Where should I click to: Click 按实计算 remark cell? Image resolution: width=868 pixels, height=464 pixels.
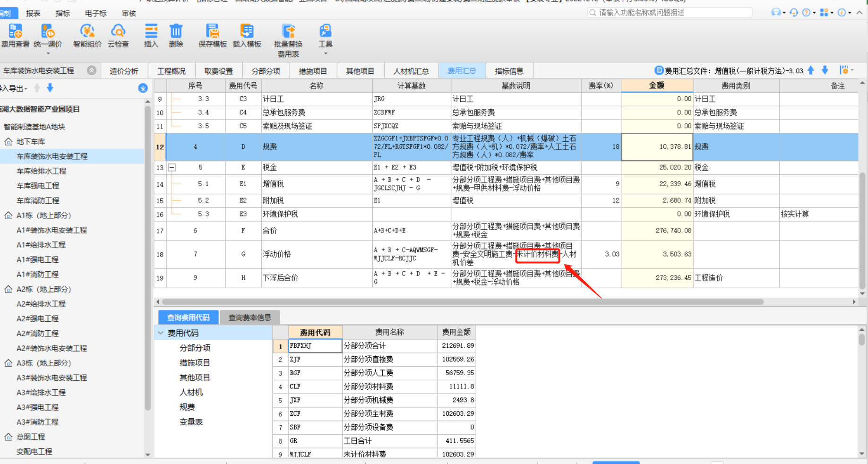click(x=818, y=214)
